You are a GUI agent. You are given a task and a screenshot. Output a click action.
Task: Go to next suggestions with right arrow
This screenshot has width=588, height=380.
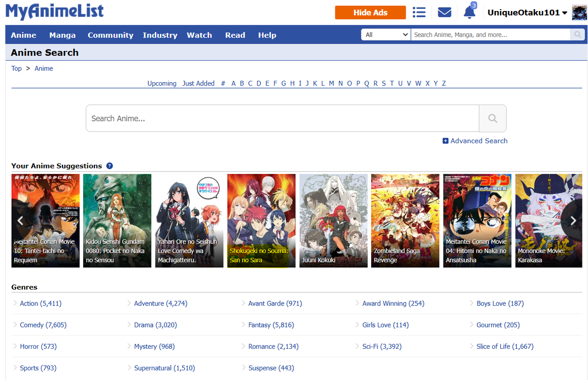tap(573, 221)
